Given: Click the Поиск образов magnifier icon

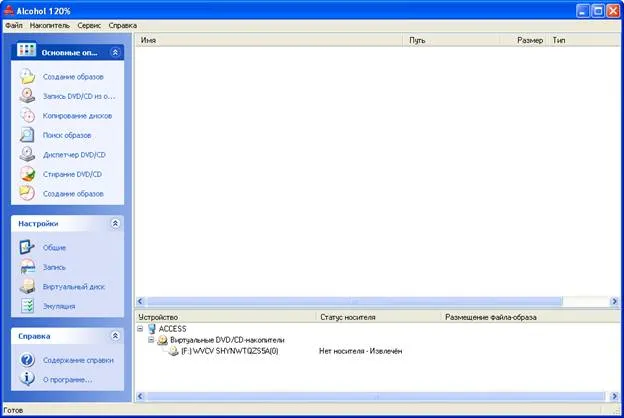Looking at the screenshot, I should coord(27,135).
